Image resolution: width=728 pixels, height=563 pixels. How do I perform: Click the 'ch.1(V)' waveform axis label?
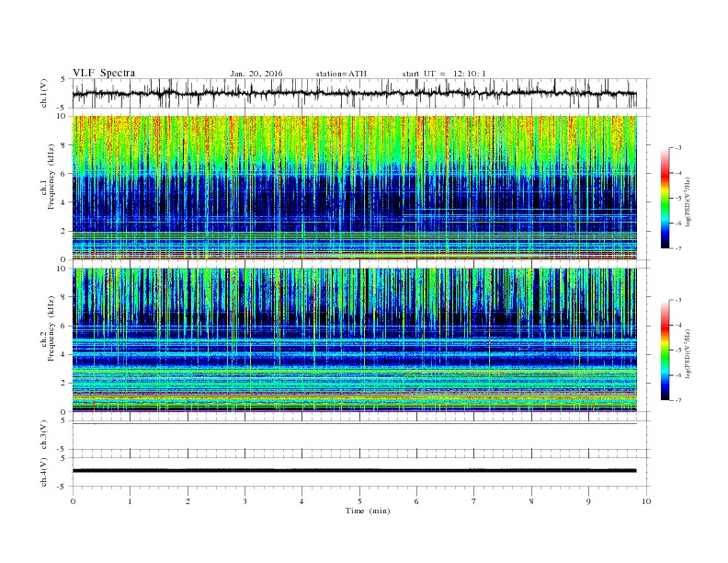tap(44, 93)
